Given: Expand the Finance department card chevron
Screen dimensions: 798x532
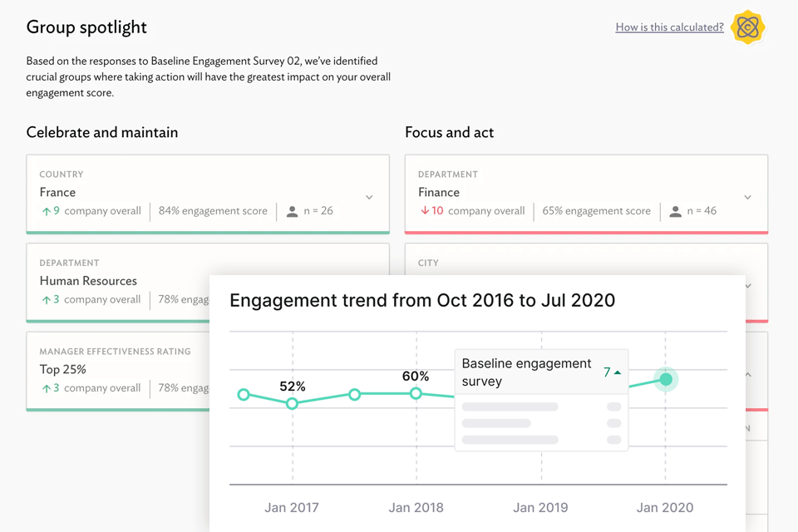Looking at the screenshot, I should (x=747, y=197).
